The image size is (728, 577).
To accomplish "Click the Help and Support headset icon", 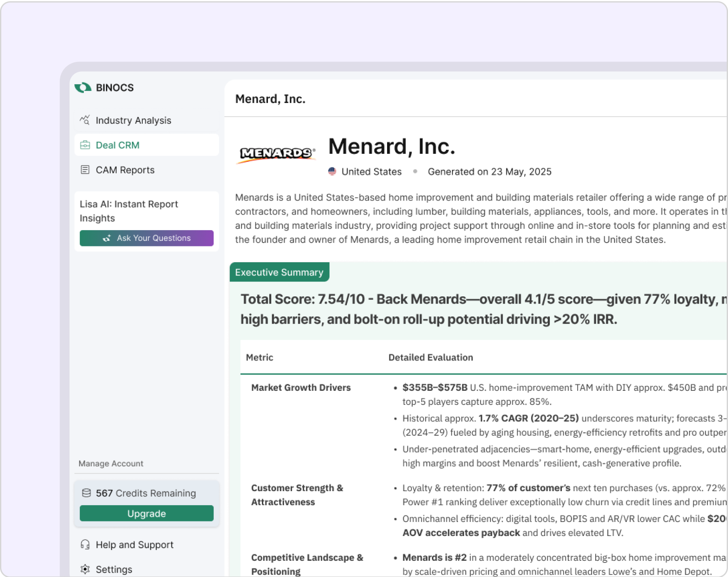I will pos(85,545).
